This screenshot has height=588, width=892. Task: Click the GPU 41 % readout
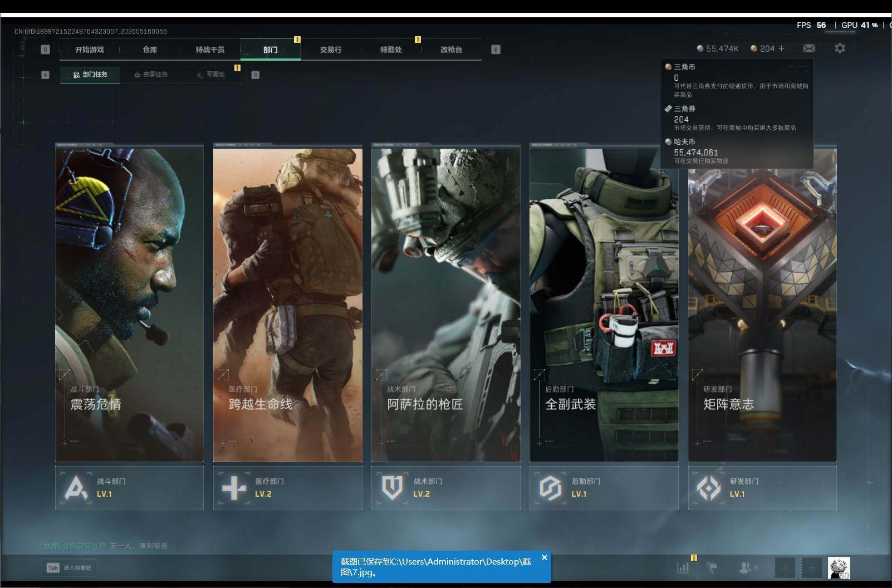[x=860, y=25]
